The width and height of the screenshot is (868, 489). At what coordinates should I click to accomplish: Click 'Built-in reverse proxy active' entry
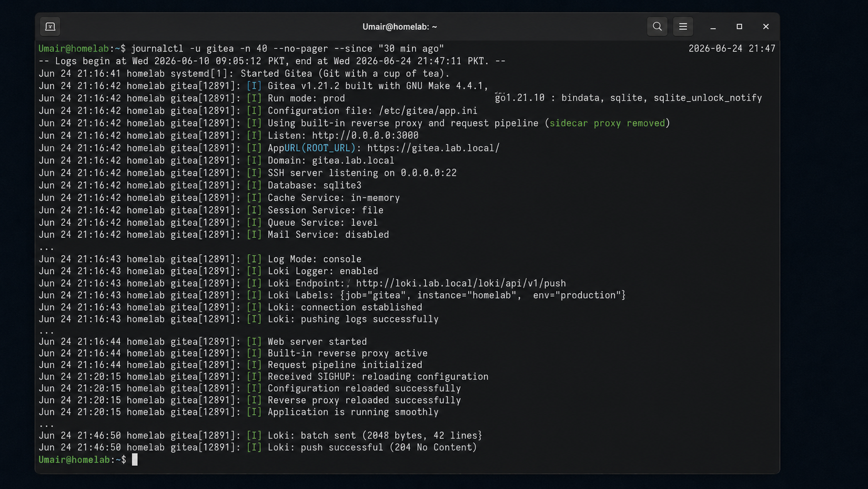tap(348, 353)
